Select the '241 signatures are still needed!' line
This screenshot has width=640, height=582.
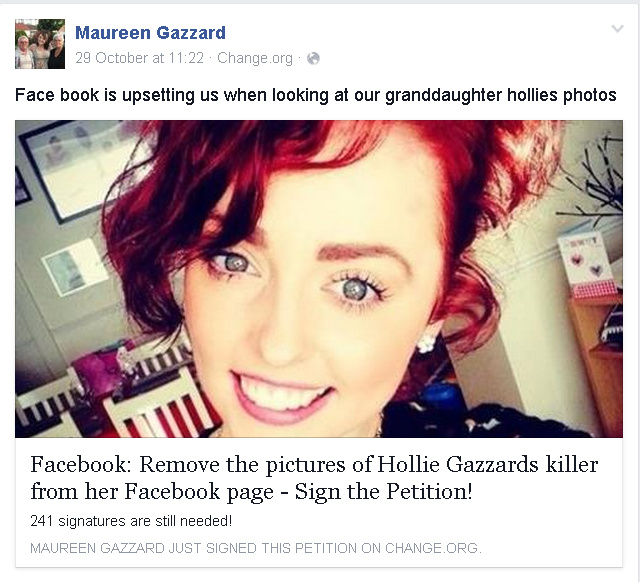click(x=131, y=521)
